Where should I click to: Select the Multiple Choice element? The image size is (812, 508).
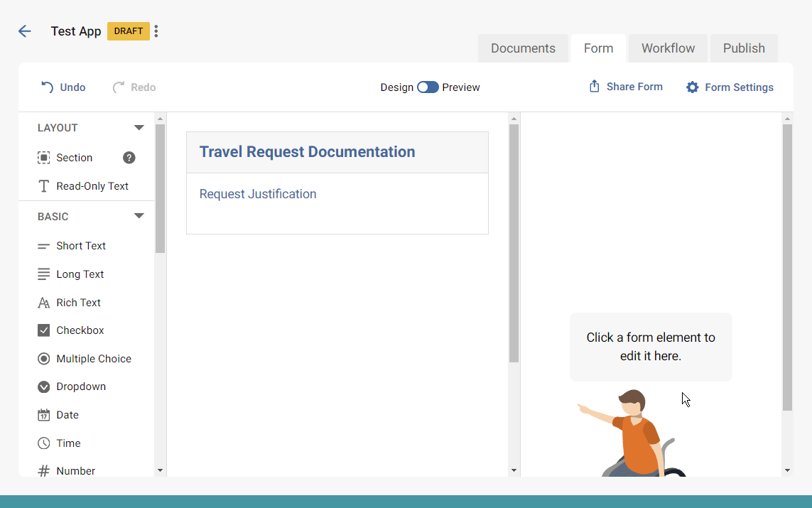point(94,358)
